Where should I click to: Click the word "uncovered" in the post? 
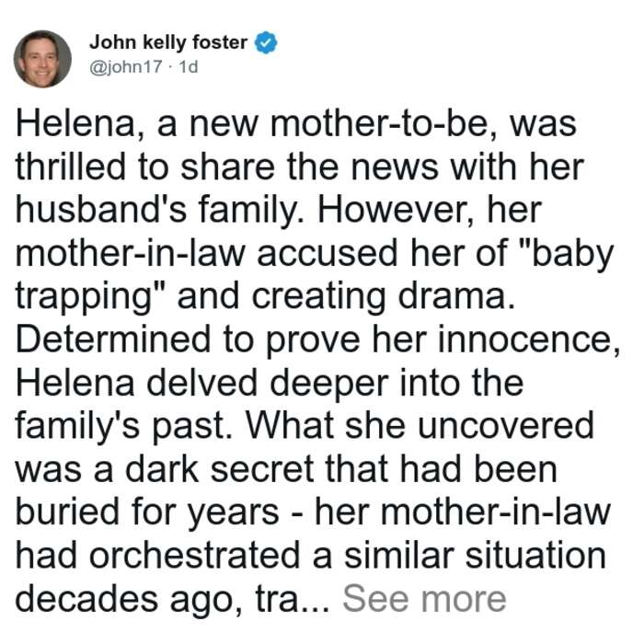pos(505,425)
